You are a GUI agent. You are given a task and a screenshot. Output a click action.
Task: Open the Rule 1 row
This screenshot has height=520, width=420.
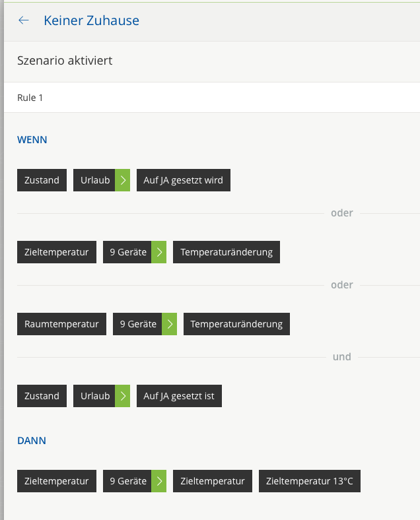click(x=211, y=98)
